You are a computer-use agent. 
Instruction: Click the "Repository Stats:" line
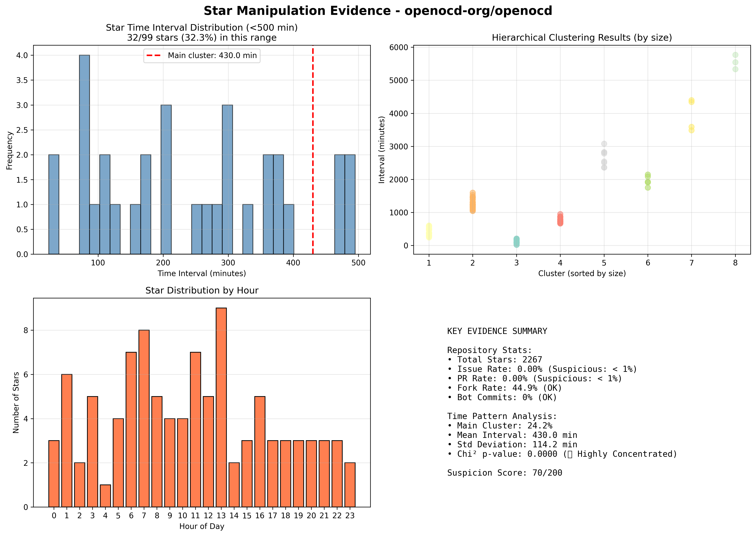pos(489,350)
